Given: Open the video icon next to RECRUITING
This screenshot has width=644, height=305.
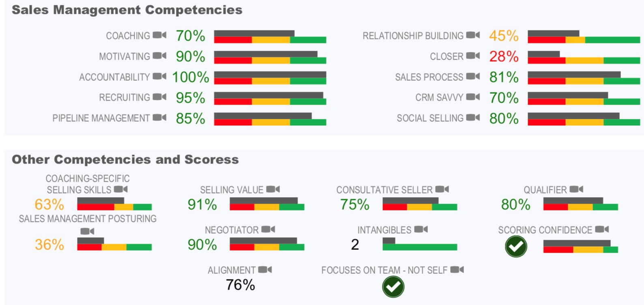Looking at the screenshot, I should pyautogui.click(x=159, y=97).
